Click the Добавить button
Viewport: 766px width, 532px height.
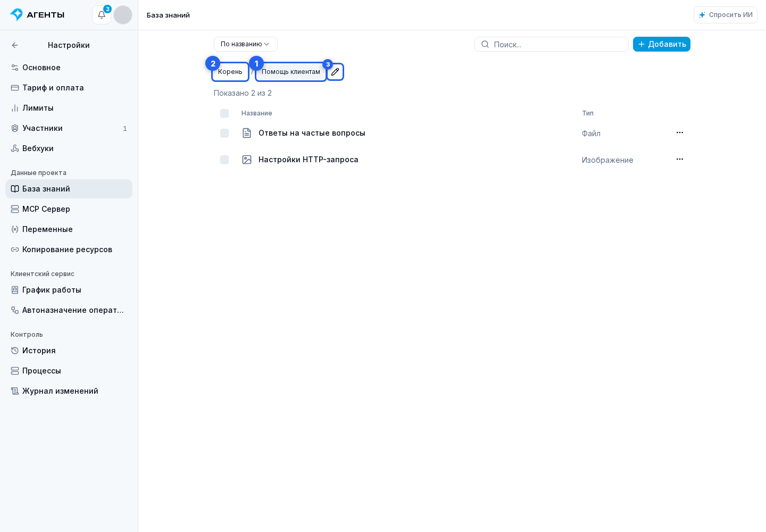tap(662, 44)
